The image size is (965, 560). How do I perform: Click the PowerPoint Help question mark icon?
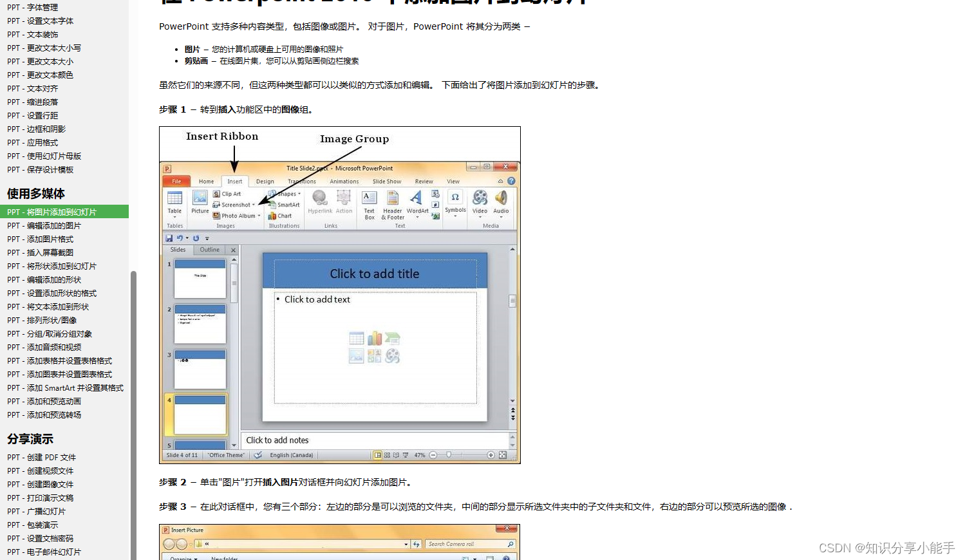point(511,182)
